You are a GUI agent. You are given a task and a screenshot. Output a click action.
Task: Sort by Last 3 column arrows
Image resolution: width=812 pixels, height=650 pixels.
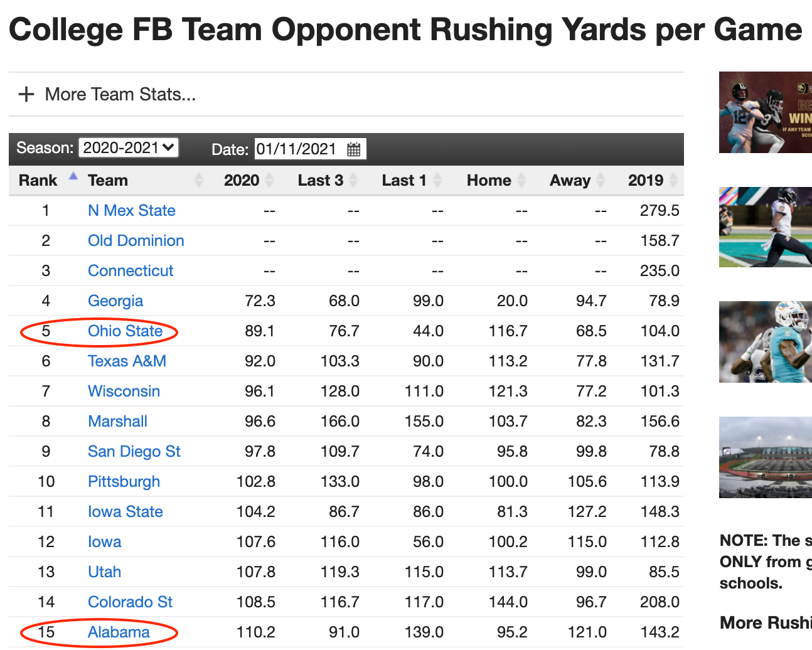click(x=353, y=181)
